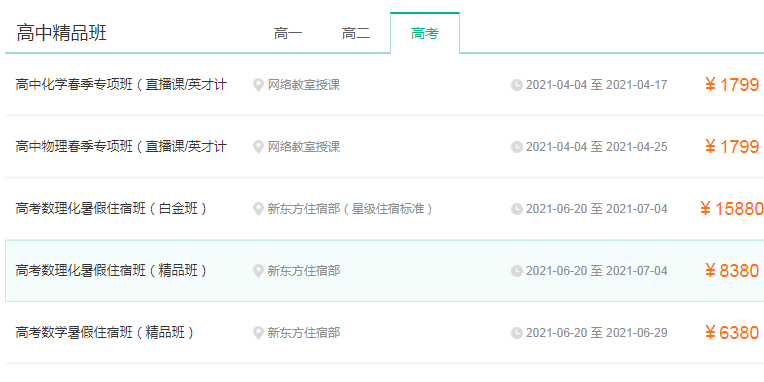This screenshot has height=382, width=764.
Task: Click clock icon beside 2021-04-25 date range
Action: click(516, 147)
